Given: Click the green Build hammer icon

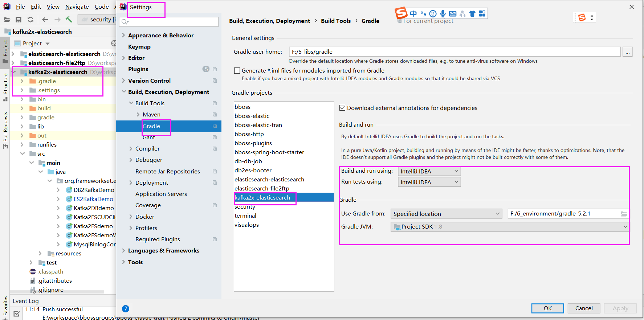Looking at the screenshot, I should (x=69, y=19).
